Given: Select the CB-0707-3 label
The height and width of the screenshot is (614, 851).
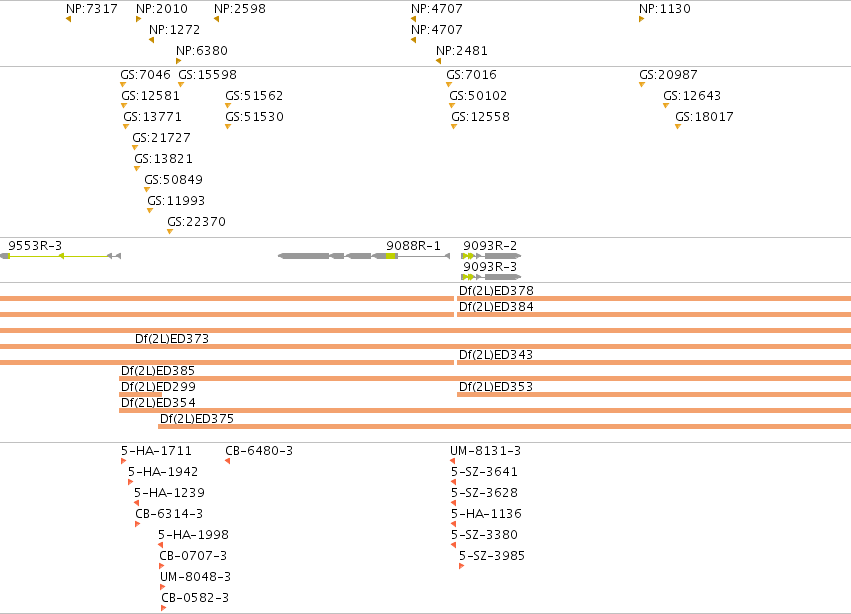Looking at the screenshot, I should click(x=193, y=556).
